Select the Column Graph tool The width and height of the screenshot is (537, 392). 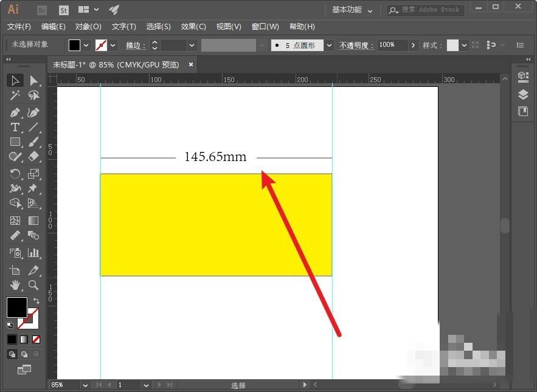[33, 253]
